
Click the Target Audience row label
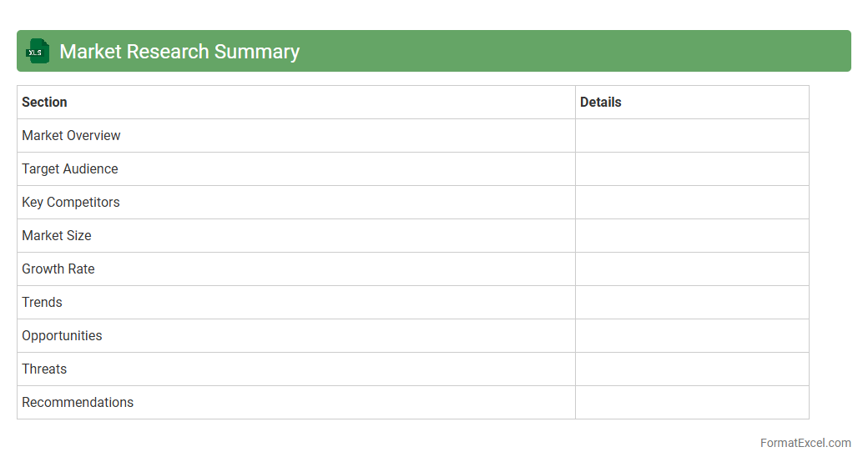pos(70,168)
